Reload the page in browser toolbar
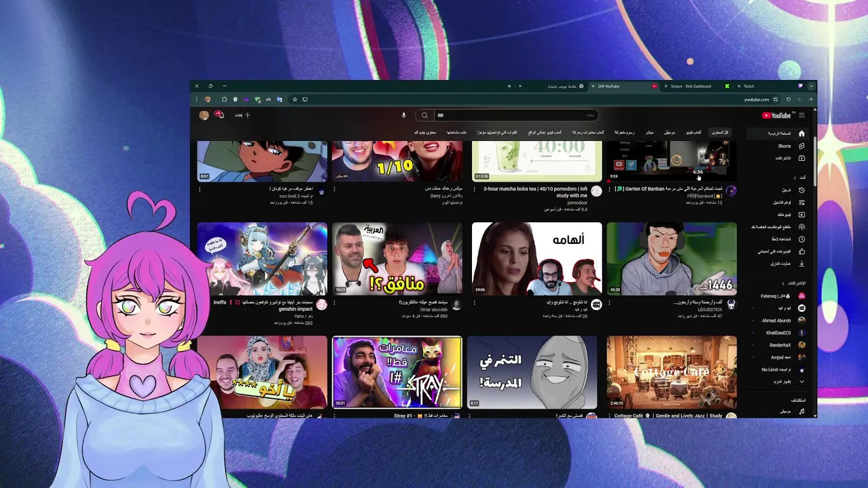This screenshot has width=868, height=488. (788, 100)
